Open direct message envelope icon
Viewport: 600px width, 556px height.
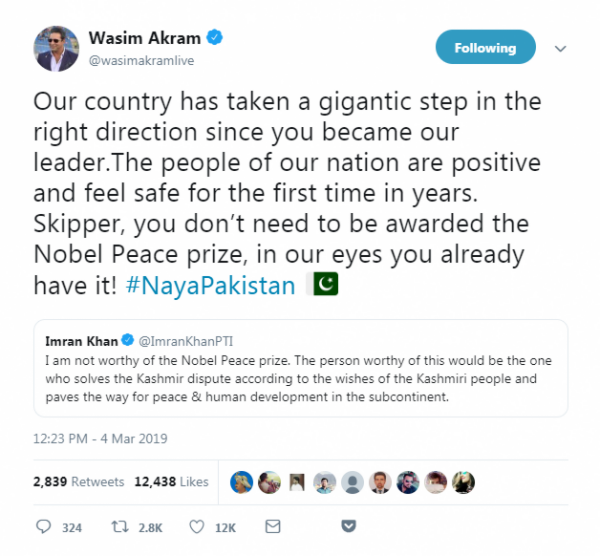(277, 527)
